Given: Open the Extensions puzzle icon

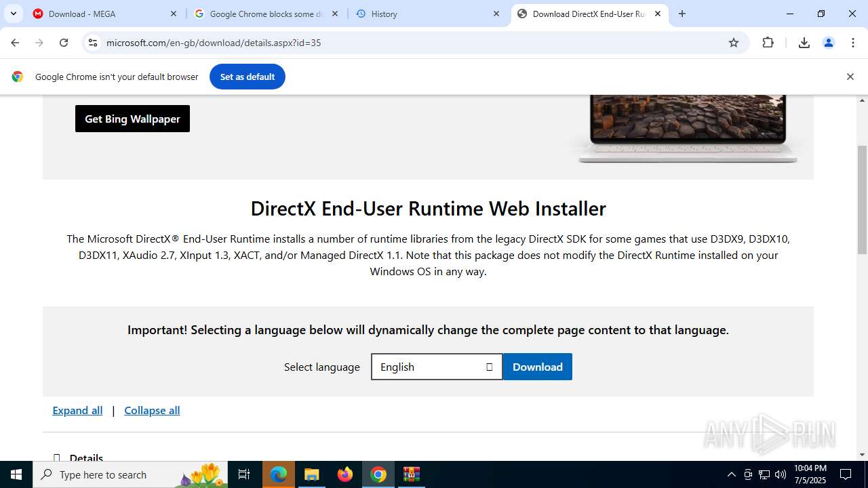Looking at the screenshot, I should (x=768, y=43).
